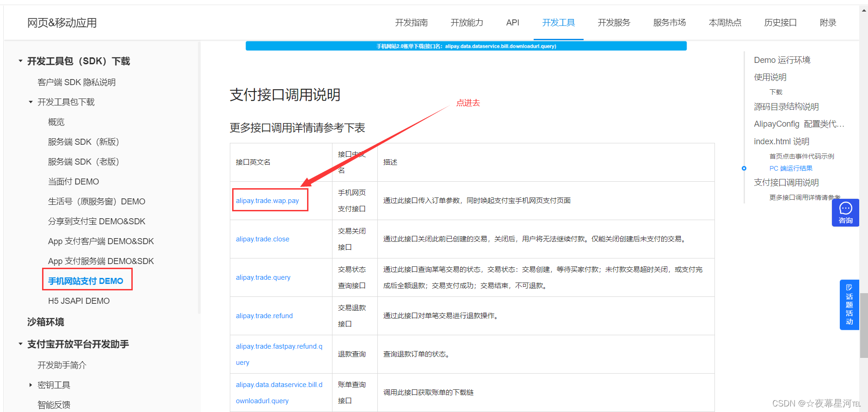Jump to PC 端运行结果 in outline
The width and height of the screenshot is (868, 412).
click(x=791, y=168)
